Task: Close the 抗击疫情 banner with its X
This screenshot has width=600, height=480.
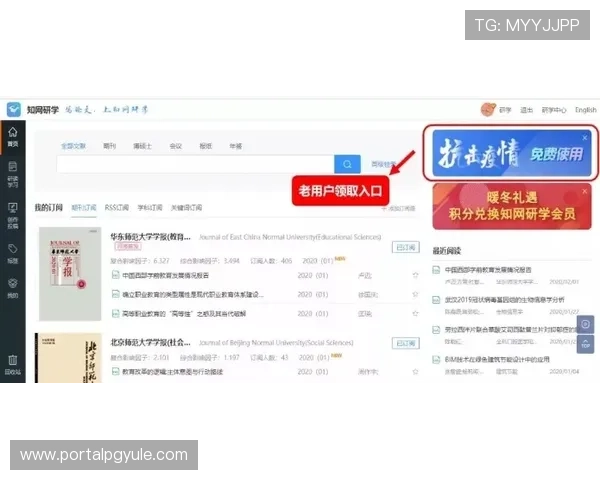Action: point(585,138)
